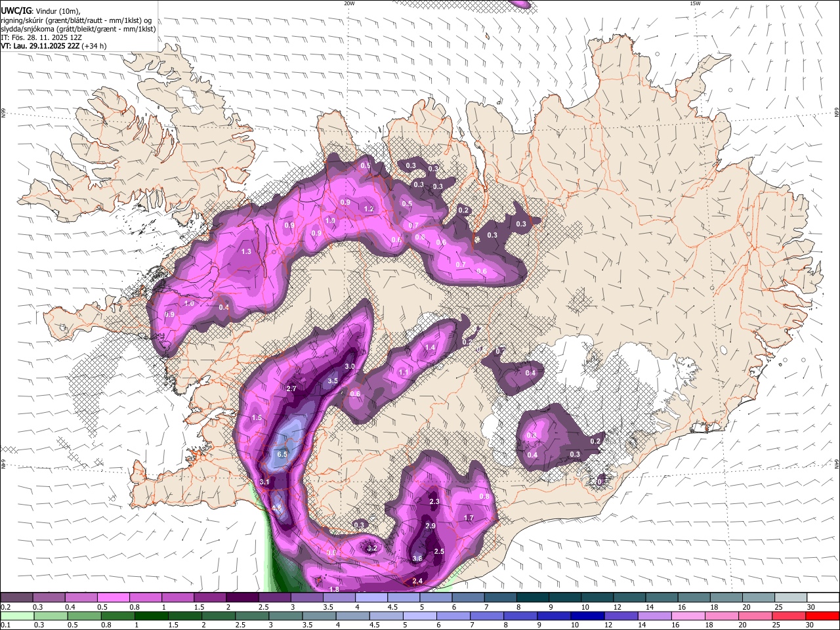Screen dimensions: 840x630
Task: Click the 1.8 value label on the map
Action: pyautogui.click(x=334, y=589)
